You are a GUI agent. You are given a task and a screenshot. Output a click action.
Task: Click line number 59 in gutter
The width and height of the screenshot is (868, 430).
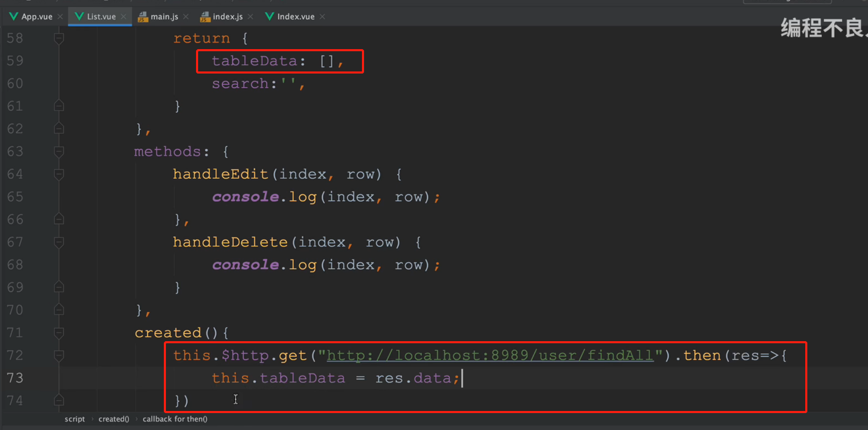[15, 61]
